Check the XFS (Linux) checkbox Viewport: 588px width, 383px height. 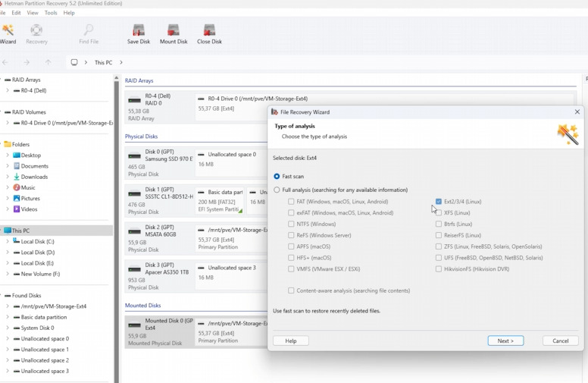pos(439,212)
